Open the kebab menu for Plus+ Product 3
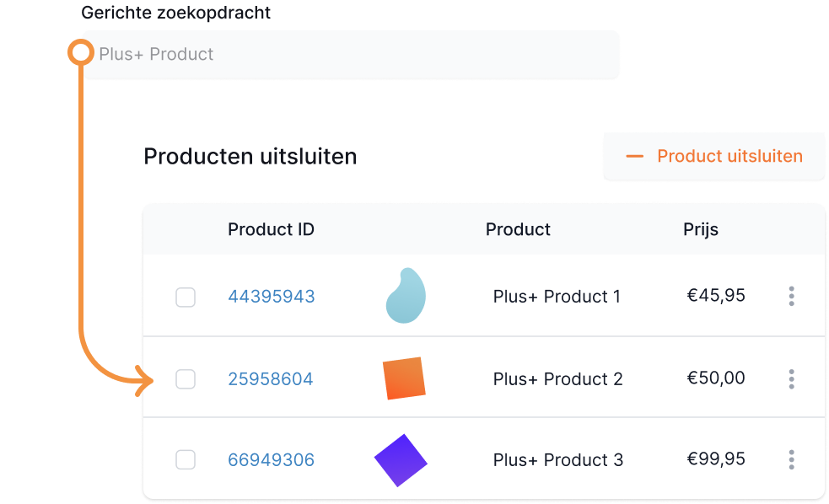 coord(791,460)
